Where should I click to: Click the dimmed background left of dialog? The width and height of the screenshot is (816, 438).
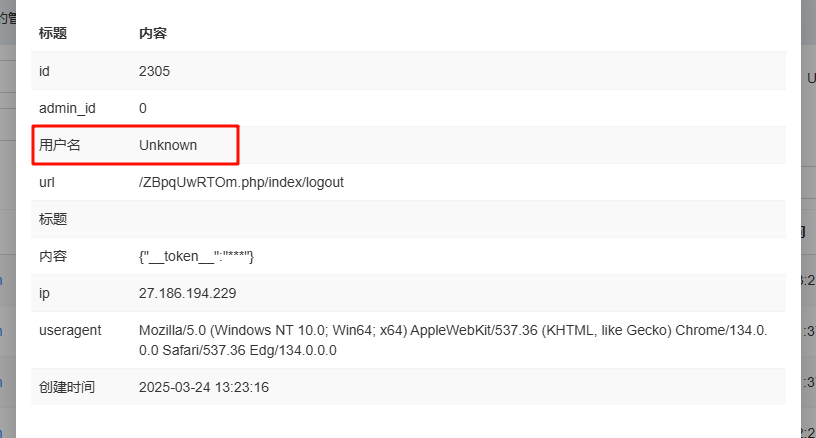tap(7, 218)
